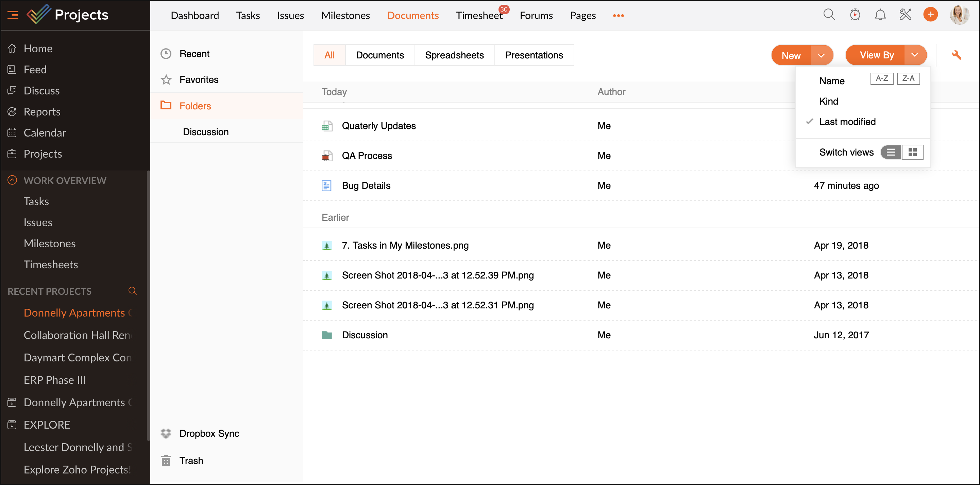980x485 pixels.
Task: Search recent projects magnifier icon
Action: (x=132, y=291)
